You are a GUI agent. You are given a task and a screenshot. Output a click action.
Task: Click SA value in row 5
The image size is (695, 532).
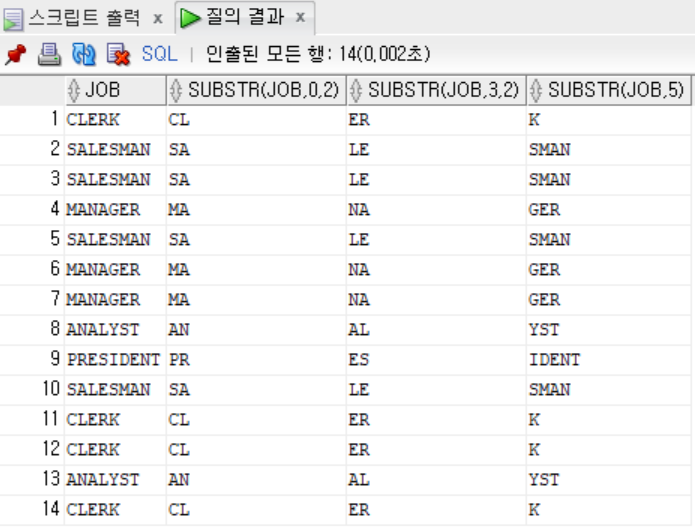tap(179, 240)
